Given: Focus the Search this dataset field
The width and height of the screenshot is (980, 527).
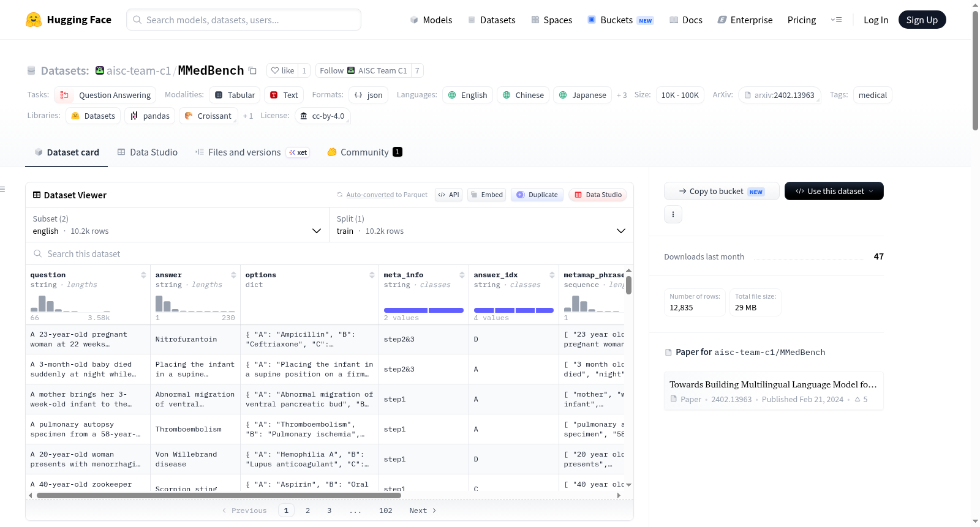Looking at the screenshot, I should point(330,253).
